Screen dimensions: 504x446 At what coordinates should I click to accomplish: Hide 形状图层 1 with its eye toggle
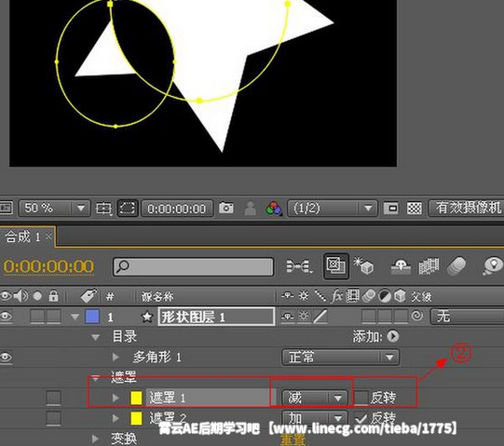[6, 317]
